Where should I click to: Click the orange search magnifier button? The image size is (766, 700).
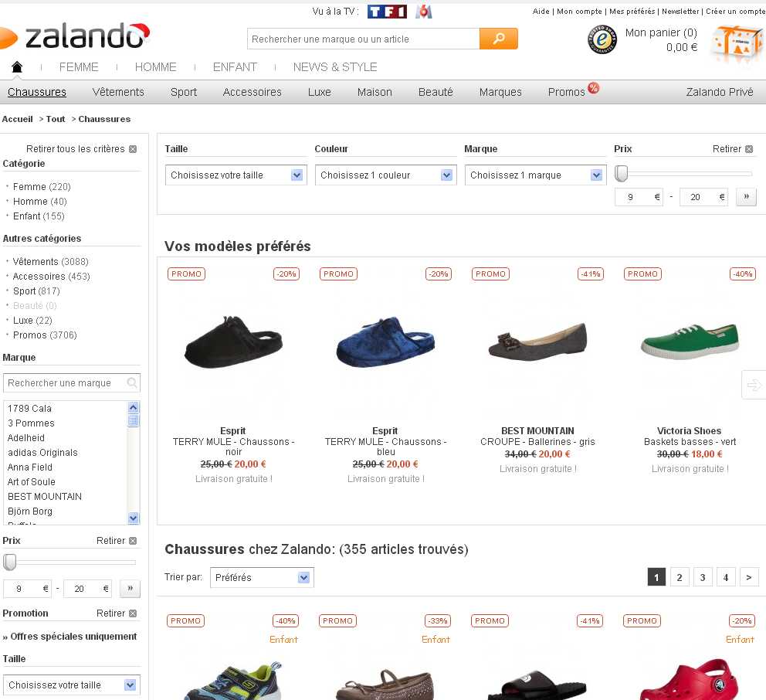[x=498, y=39]
